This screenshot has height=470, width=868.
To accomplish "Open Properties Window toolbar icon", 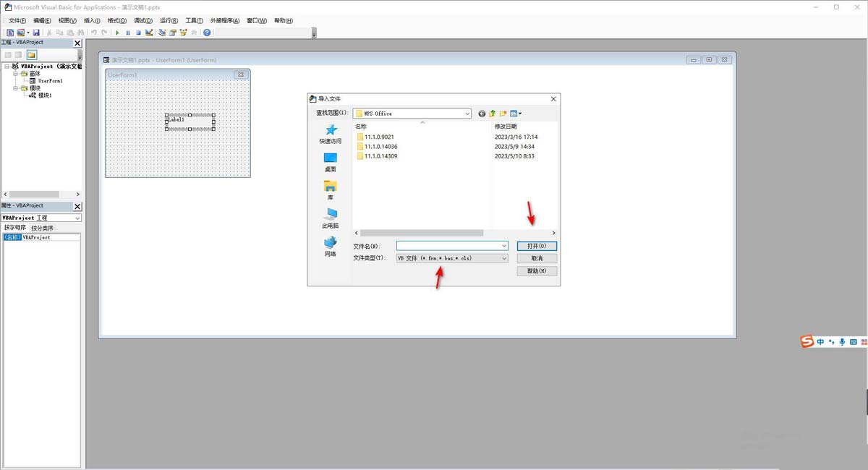I will point(173,33).
